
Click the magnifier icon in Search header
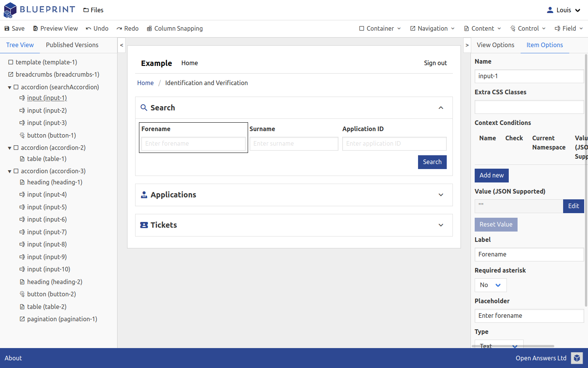pyautogui.click(x=144, y=108)
